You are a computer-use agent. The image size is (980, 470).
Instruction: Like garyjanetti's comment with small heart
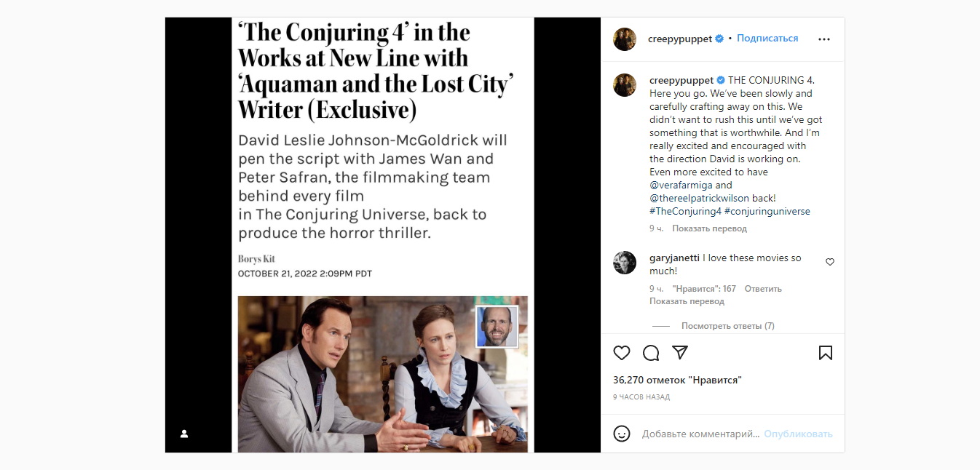point(829,262)
